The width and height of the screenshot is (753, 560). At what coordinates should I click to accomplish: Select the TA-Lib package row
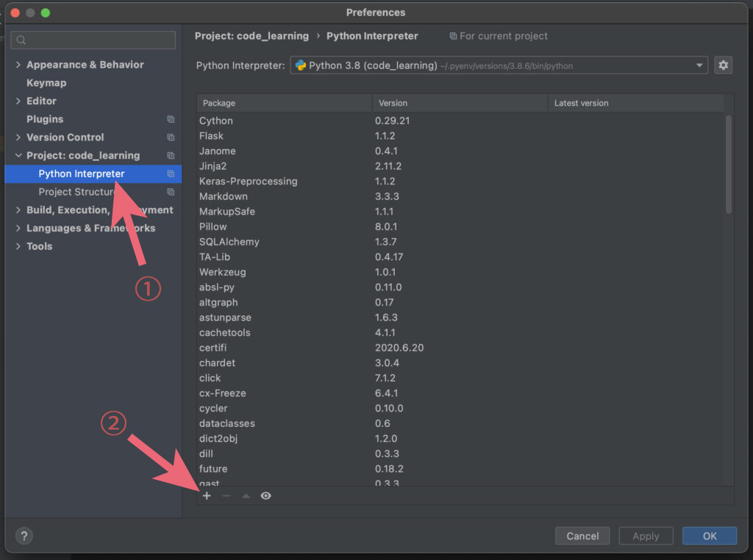[x=460, y=257]
